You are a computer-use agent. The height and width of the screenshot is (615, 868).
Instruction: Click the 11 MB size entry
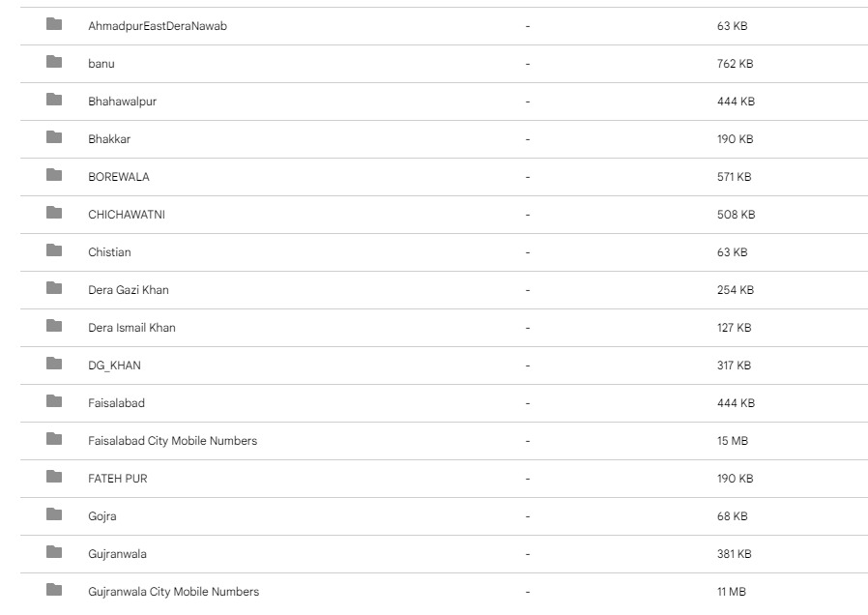point(732,592)
